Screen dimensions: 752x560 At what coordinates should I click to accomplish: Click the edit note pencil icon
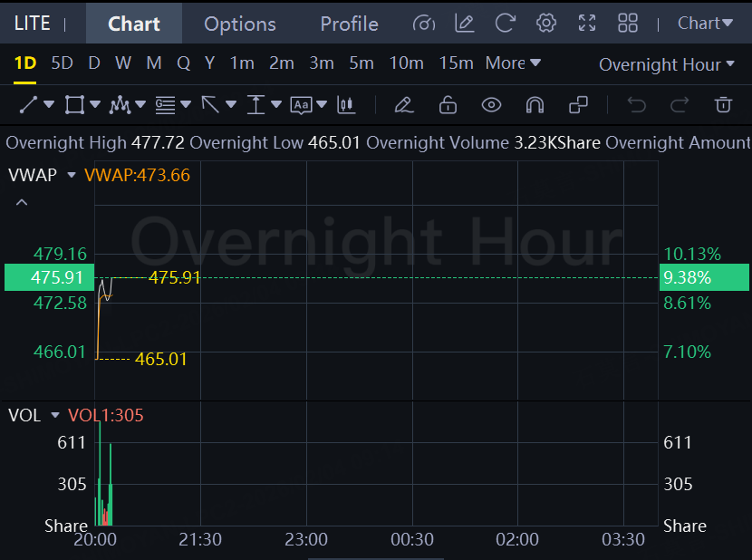point(464,23)
